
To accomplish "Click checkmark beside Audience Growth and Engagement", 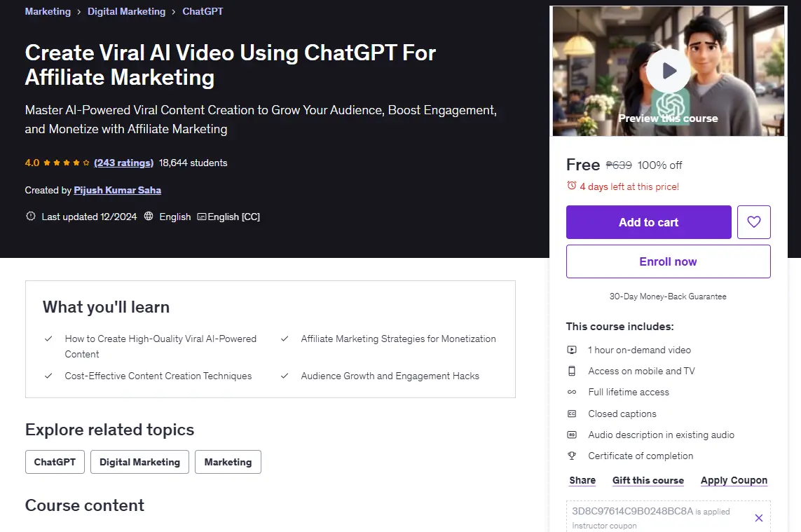I will [285, 376].
